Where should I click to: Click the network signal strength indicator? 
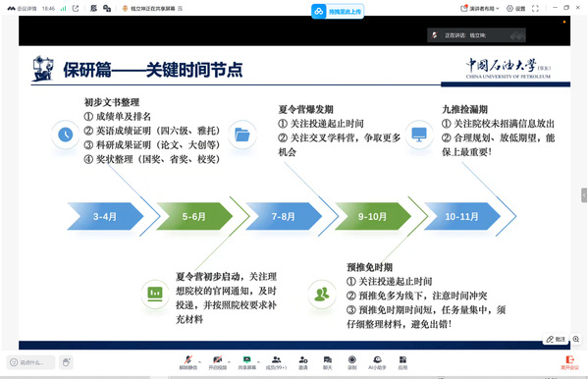[x=64, y=8]
